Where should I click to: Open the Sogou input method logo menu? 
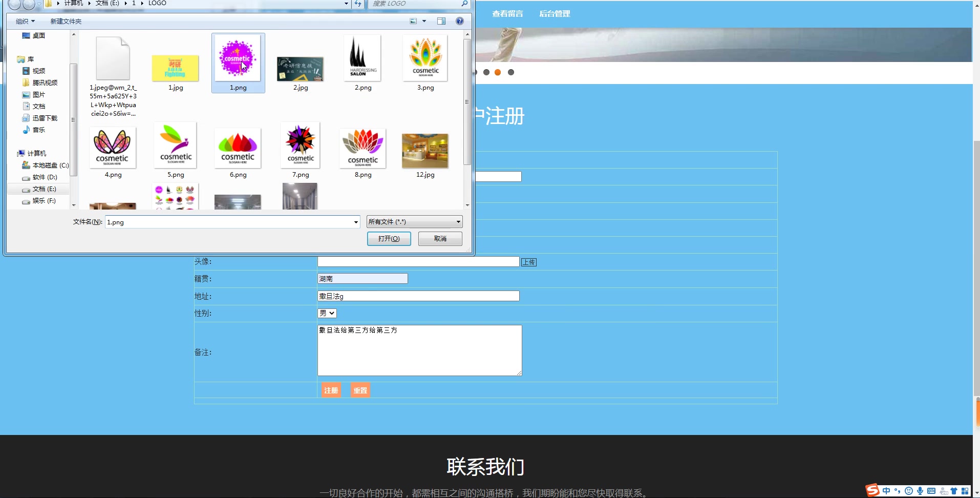tap(872, 490)
